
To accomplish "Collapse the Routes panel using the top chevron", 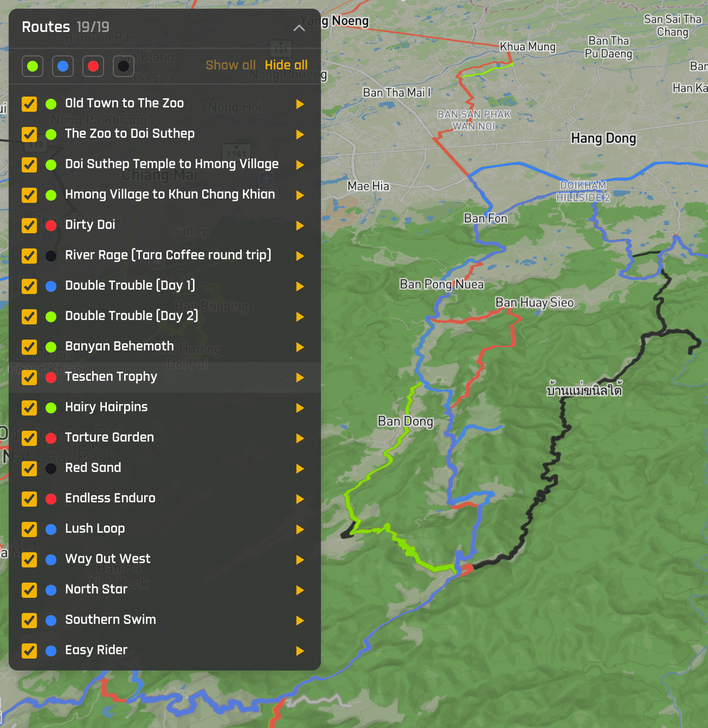I will click(x=299, y=27).
